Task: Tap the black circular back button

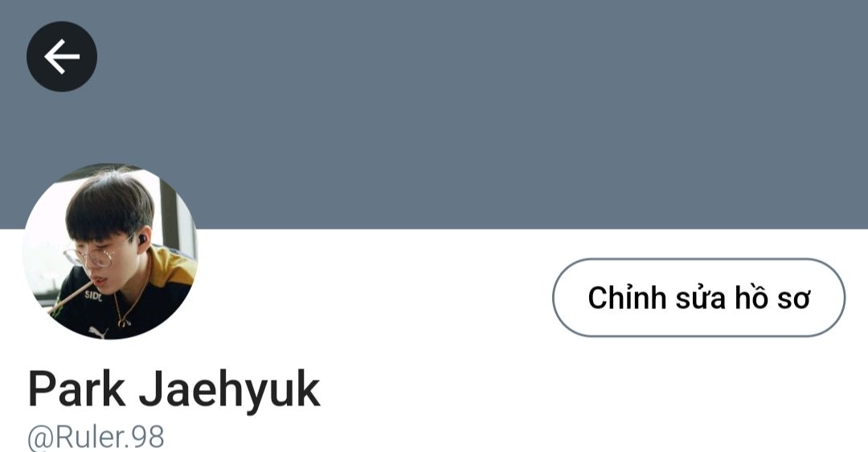Action: coord(61,56)
